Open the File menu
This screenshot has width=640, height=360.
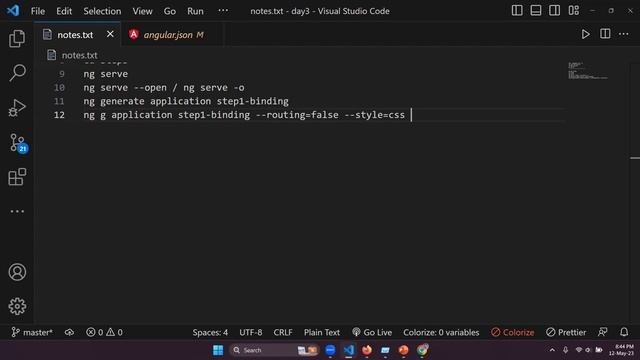38,11
